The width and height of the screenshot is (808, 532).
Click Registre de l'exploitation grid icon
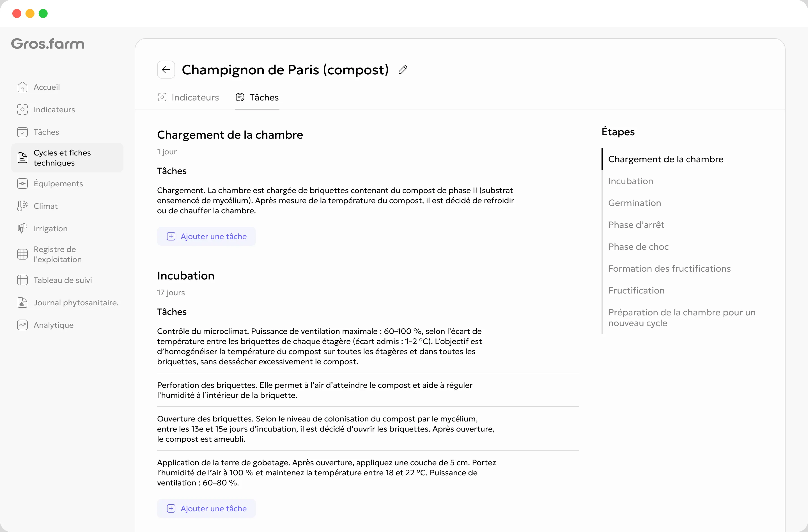click(22, 254)
